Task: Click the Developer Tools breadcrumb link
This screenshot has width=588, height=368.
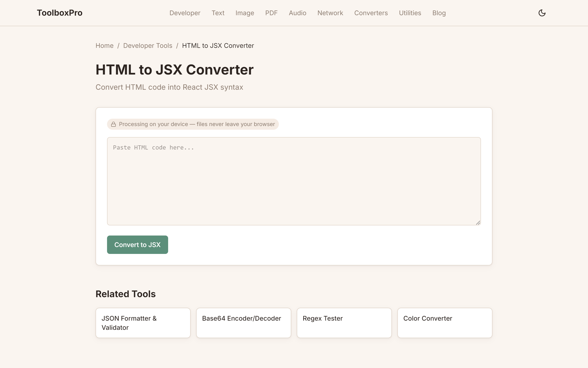Action: click(148, 46)
